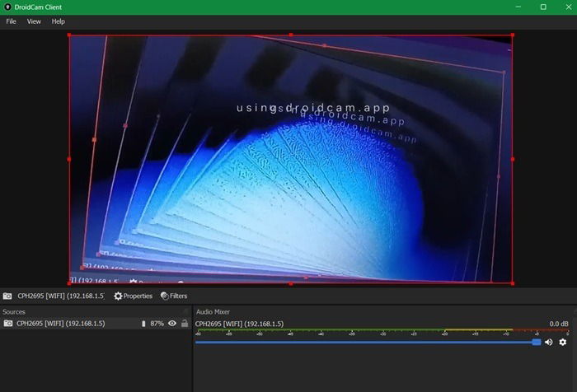The width and height of the screenshot is (577, 392).
Task: Click the camera icon in source toolbar
Action: (x=7, y=296)
